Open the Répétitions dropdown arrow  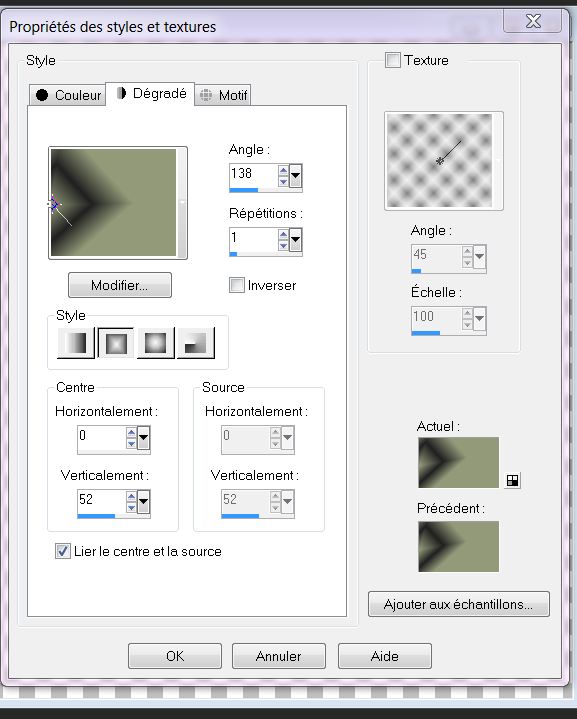point(295,239)
